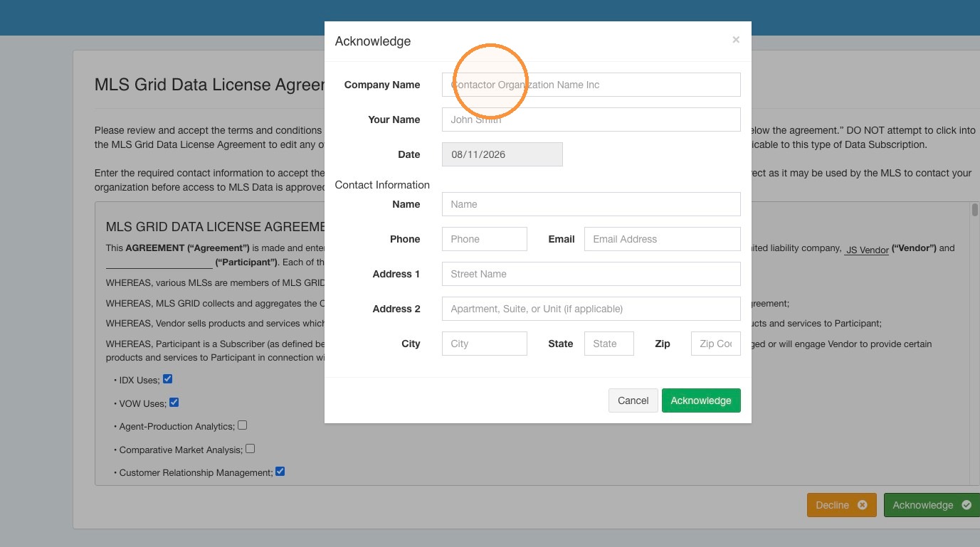The image size is (980, 547).
Task: Click the "Email" label in the dialog
Action: [562, 239]
